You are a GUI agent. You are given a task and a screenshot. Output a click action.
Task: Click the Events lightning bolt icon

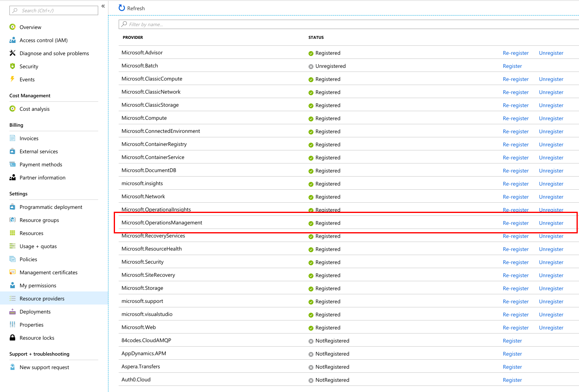click(x=12, y=79)
